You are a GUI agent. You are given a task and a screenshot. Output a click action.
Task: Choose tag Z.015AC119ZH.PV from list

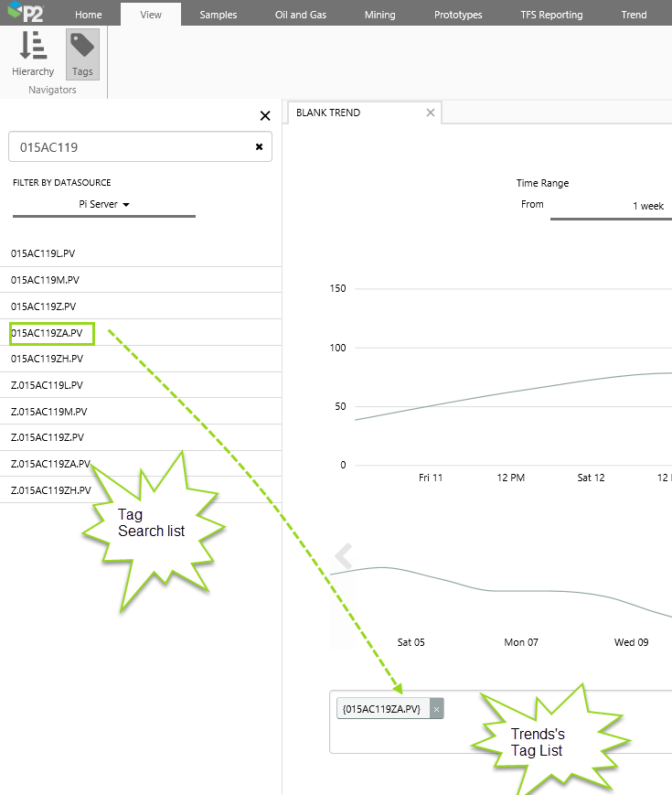tap(51, 490)
